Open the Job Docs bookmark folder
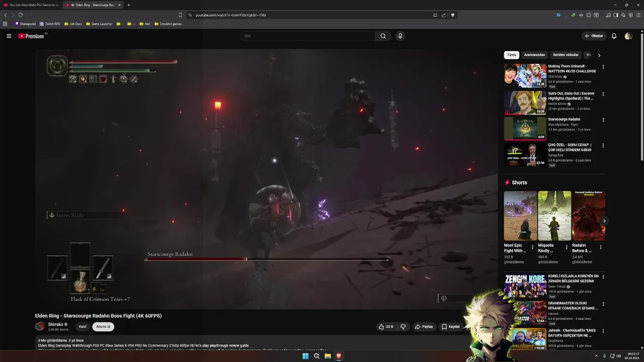This screenshot has width=644, height=362. coord(73,24)
